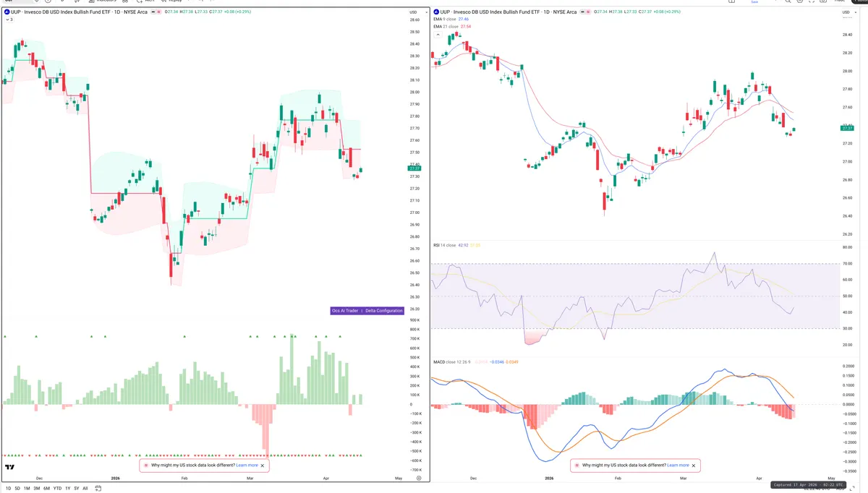This screenshot has height=493, width=868.
Task: Select the 1D time range
Action: pyautogui.click(x=7, y=489)
